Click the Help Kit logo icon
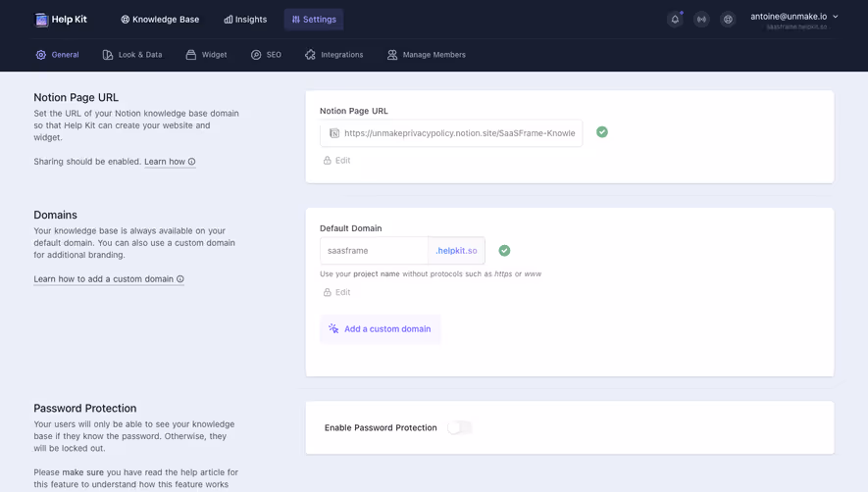 click(x=41, y=20)
